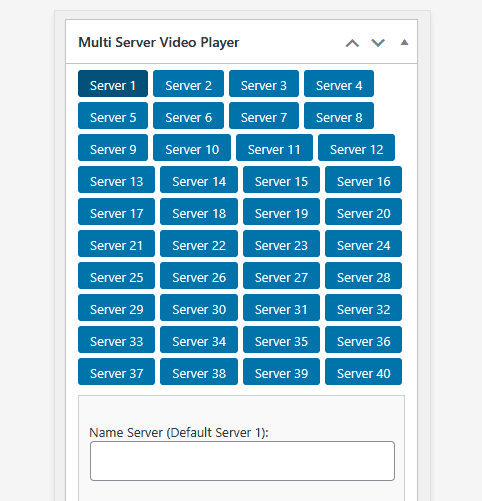Open the Server 4 tab
The width and height of the screenshot is (482, 501).
point(339,84)
